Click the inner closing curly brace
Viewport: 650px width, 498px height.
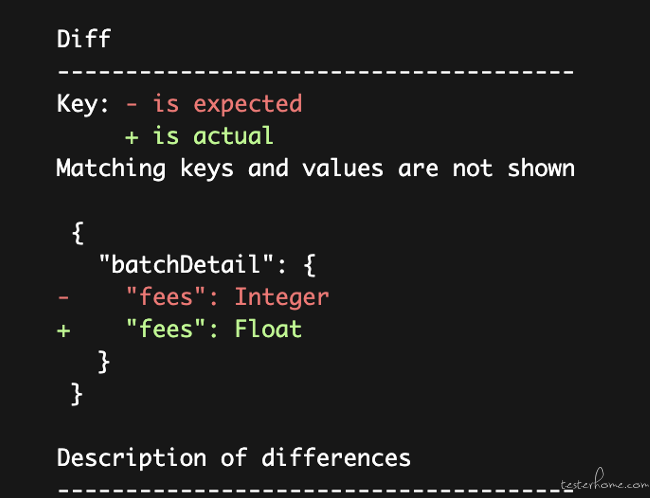104,362
